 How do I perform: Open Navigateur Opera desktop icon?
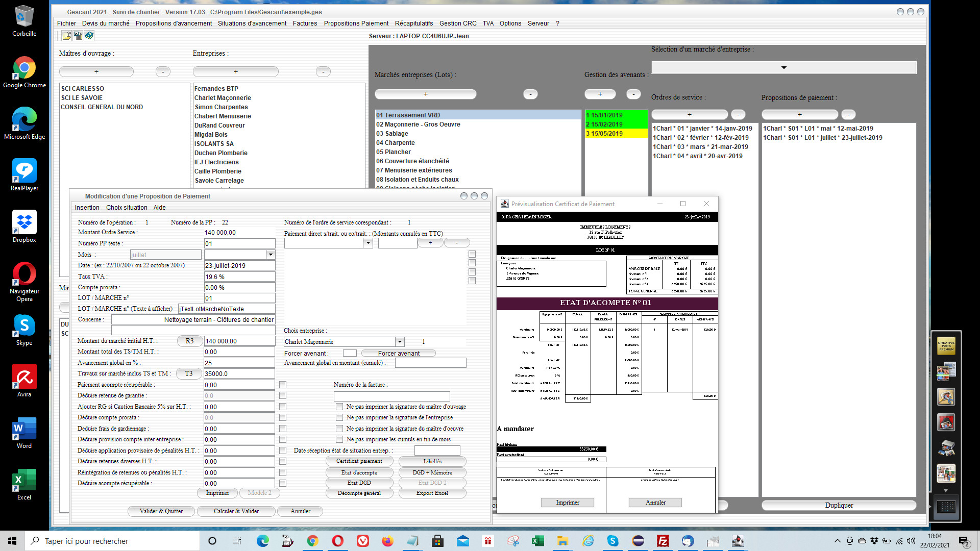tap(24, 282)
